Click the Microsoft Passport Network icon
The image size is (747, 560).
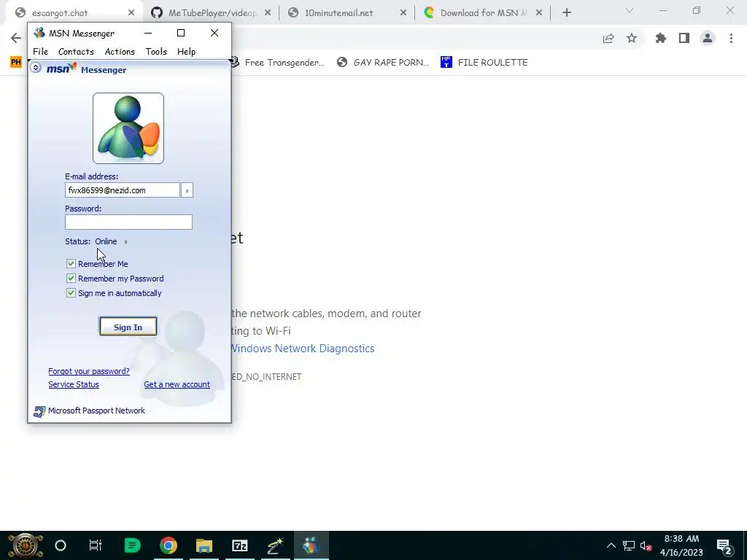[39, 411]
